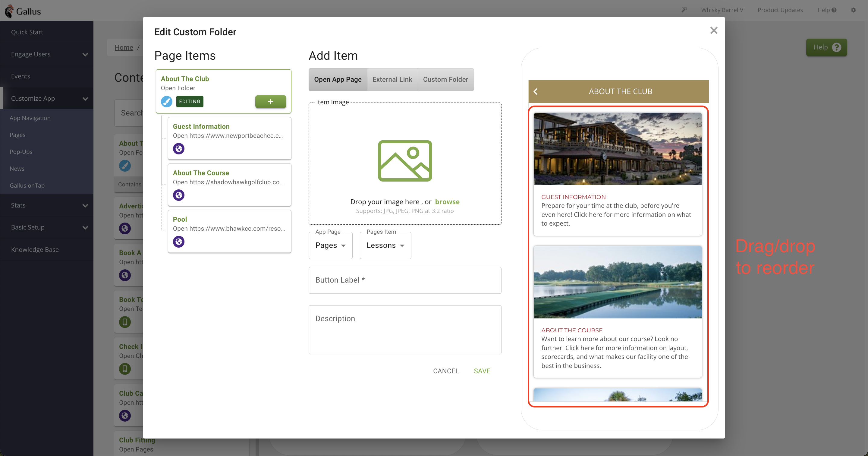Click the Gallus rooster logo
868x456 pixels.
click(9, 11)
